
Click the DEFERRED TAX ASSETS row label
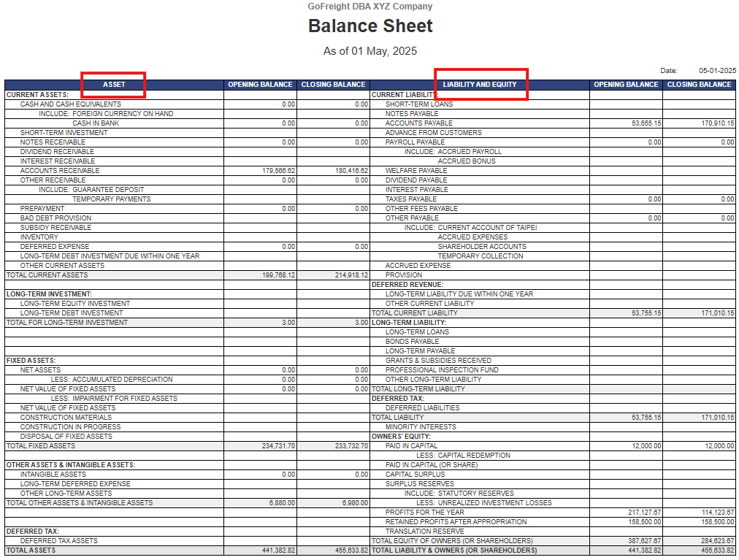58,541
